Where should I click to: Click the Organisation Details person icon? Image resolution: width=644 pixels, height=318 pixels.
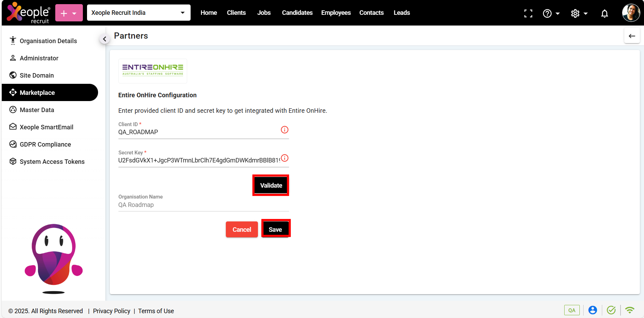coord(13,41)
